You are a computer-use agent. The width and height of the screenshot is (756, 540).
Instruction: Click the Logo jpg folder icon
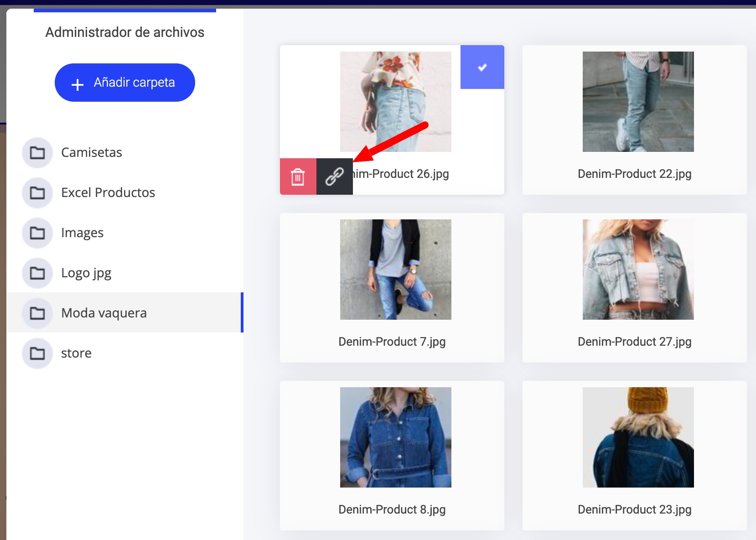(x=37, y=273)
